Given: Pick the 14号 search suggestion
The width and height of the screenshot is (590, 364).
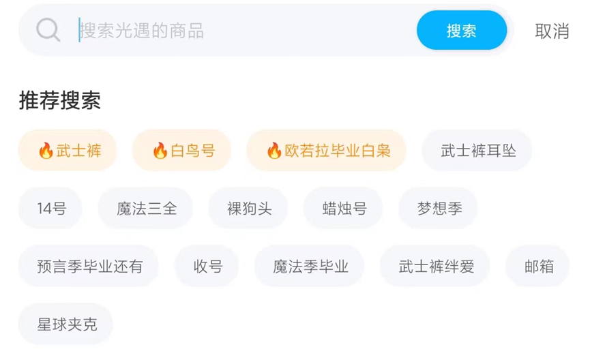Looking at the screenshot, I should pyautogui.click(x=51, y=209).
